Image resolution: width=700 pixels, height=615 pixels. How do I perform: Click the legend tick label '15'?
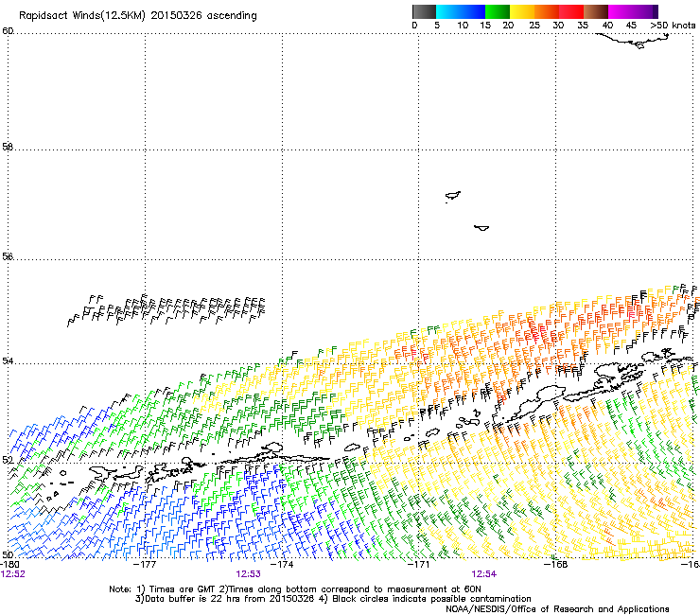click(x=485, y=26)
